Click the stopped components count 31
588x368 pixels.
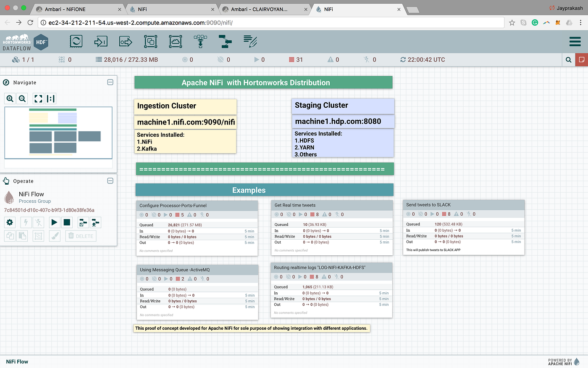(x=296, y=60)
